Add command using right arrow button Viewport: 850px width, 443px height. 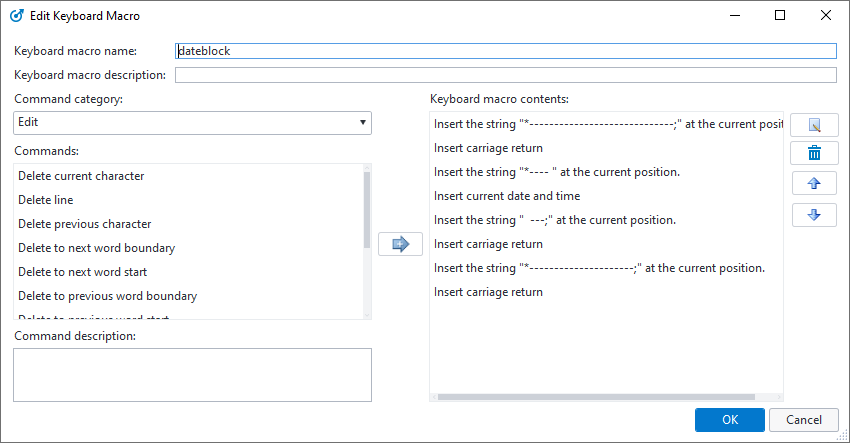pos(400,243)
